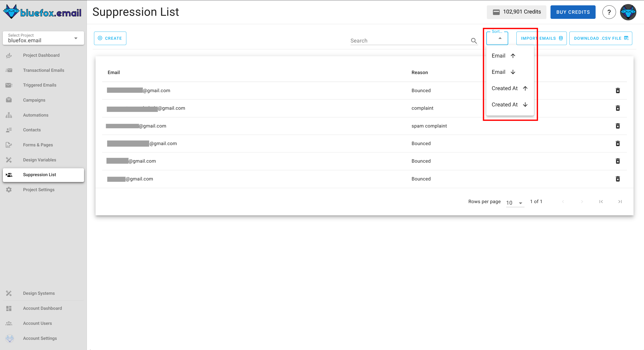Viewport: 644px width, 350px height.
Task: Select Email ascending sort option
Action: pos(503,55)
